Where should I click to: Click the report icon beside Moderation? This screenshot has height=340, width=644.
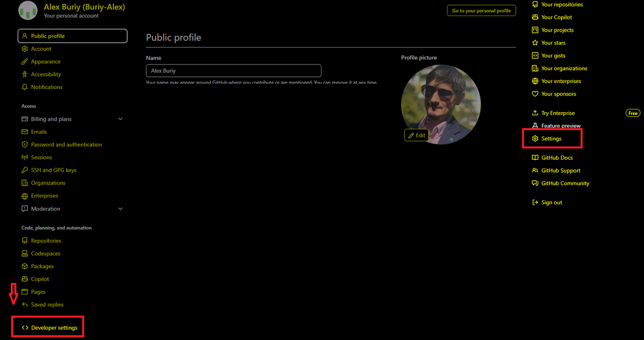(25, 209)
